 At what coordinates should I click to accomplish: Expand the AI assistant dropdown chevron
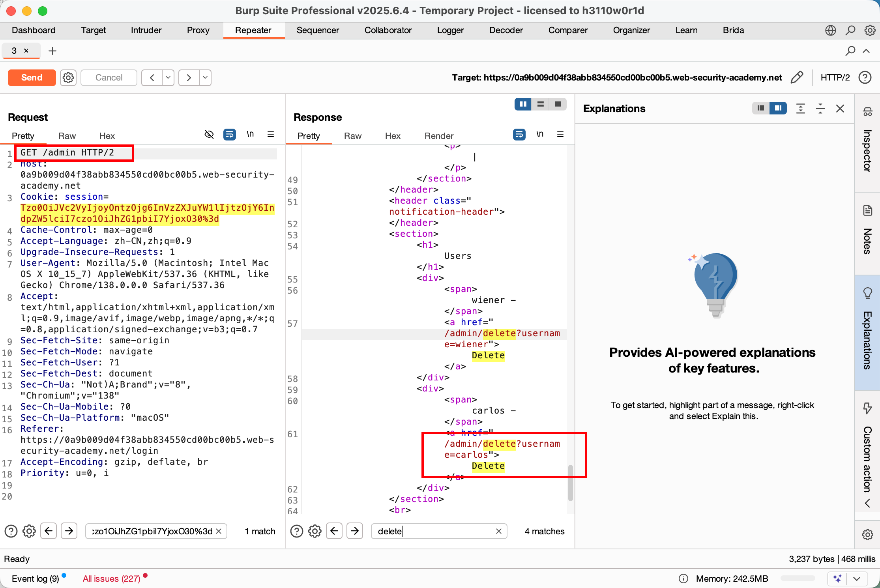[857, 579]
